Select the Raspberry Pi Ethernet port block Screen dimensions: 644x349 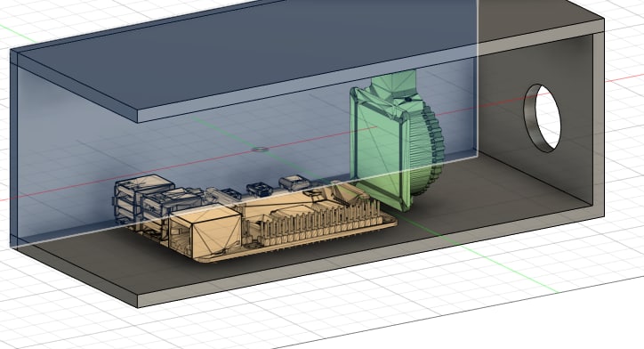click(205, 232)
